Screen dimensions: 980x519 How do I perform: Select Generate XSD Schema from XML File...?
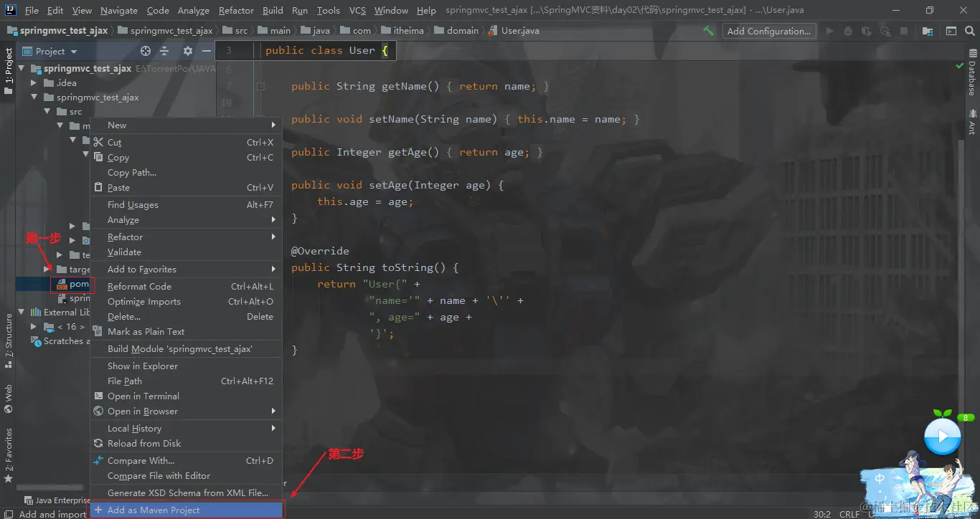[x=187, y=492]
